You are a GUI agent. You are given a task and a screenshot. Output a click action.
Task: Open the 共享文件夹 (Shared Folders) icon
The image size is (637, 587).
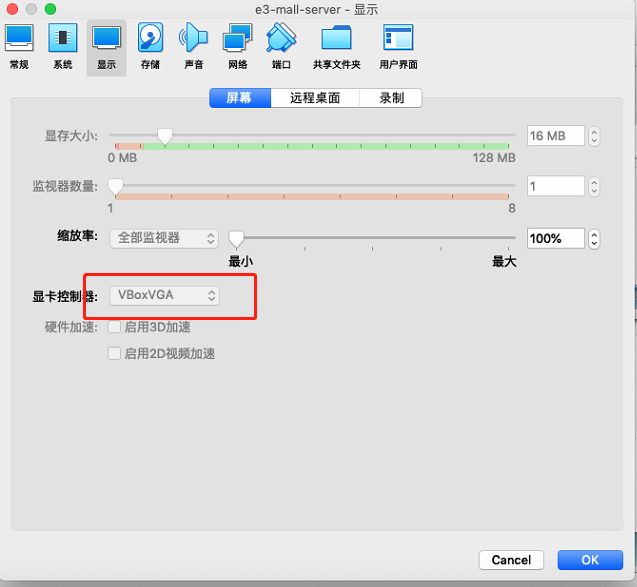coord(336,47)
